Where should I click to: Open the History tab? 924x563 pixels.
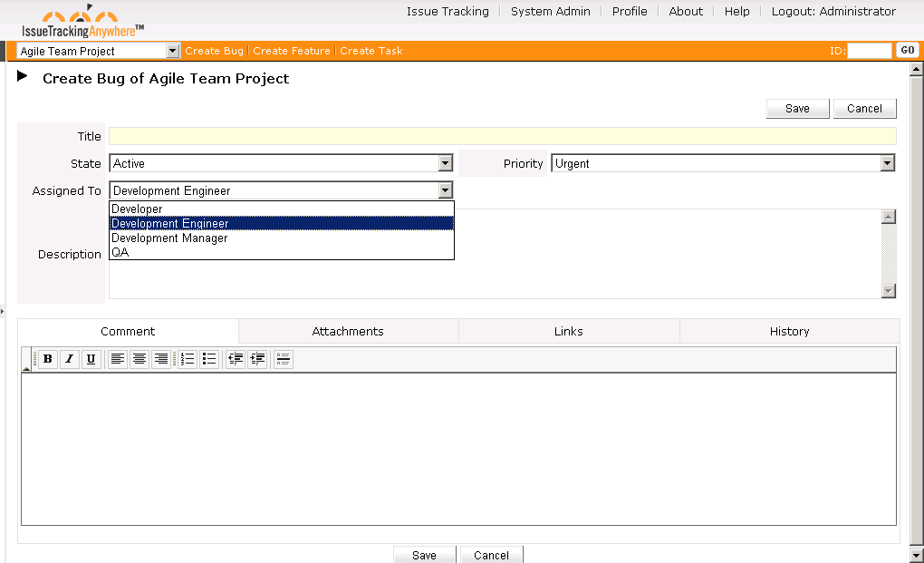(788, 331)
